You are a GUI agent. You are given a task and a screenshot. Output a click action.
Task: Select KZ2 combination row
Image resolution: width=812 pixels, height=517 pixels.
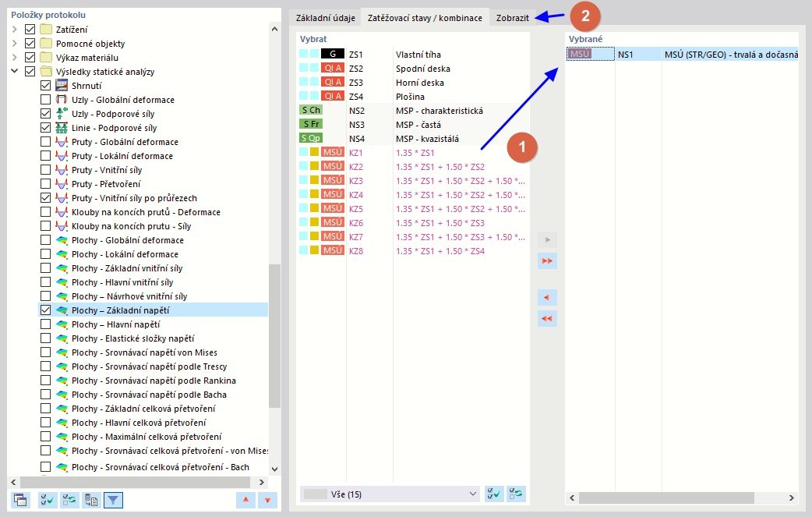pyautogui.click(x=413, y=166)
